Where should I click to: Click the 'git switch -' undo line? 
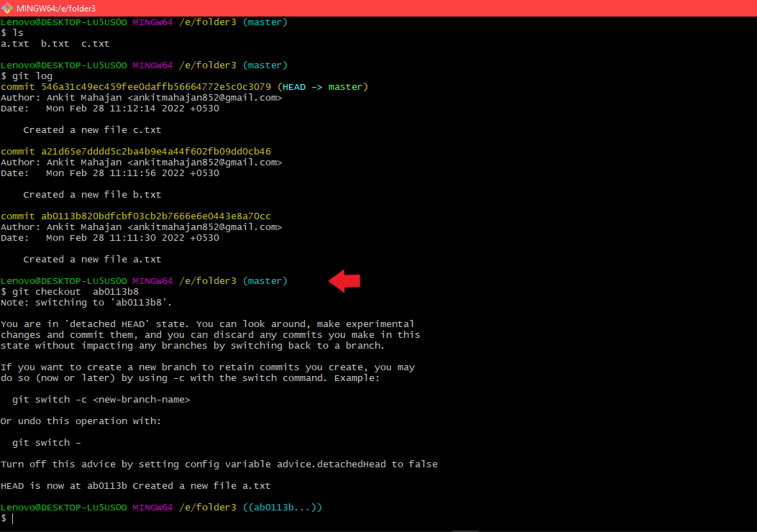point(46,443)
